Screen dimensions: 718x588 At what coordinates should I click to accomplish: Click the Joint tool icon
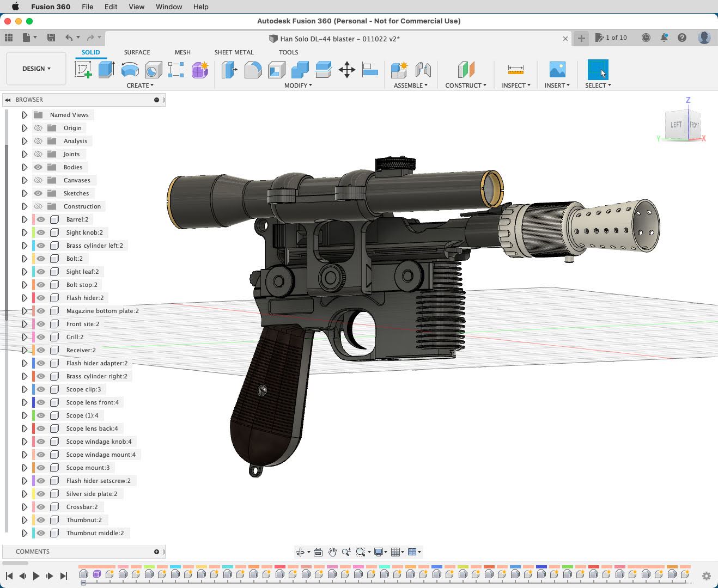423,70
